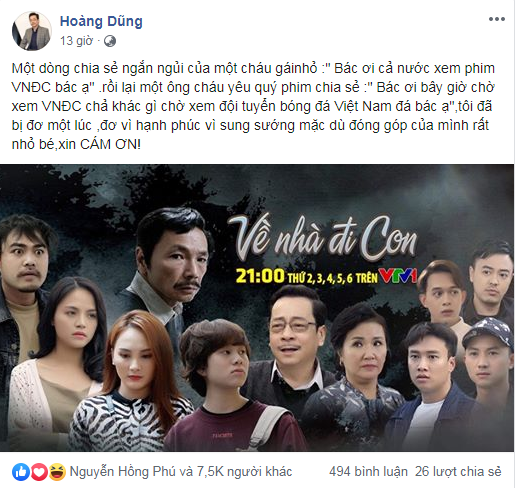Screen dimensions: 515x488
Task: View the 26 lượt chia sẻ shares
Action: point(458,472)
